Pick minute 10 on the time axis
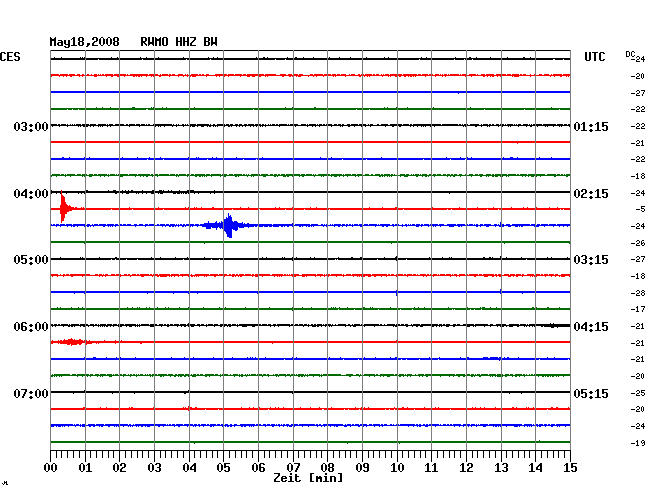The height and width of the screenshot is (494, 650). [x=397, y=467]
